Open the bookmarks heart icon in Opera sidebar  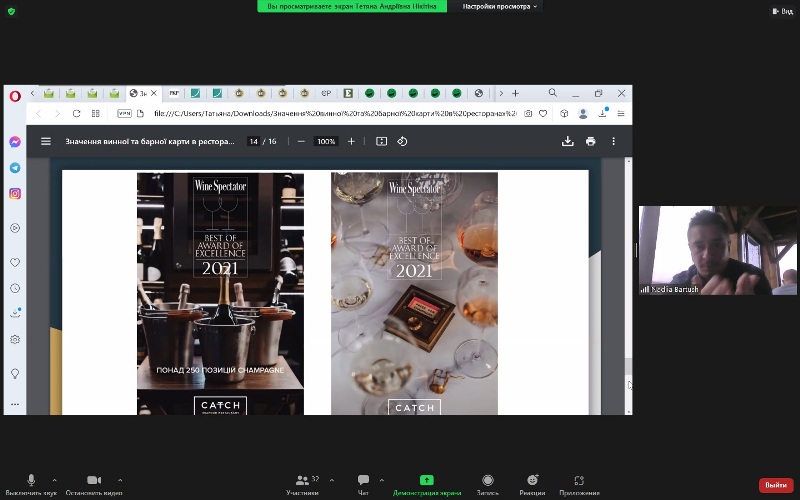[x=15, y=262]
